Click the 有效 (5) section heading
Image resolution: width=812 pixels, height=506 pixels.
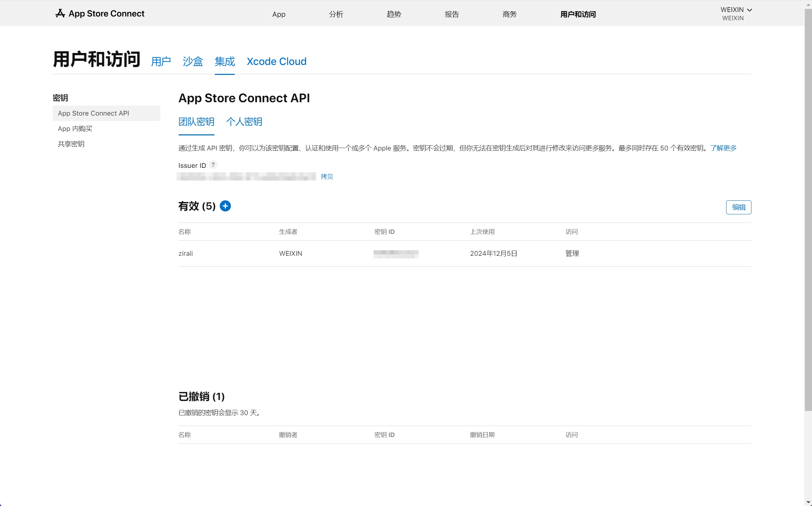197,206
